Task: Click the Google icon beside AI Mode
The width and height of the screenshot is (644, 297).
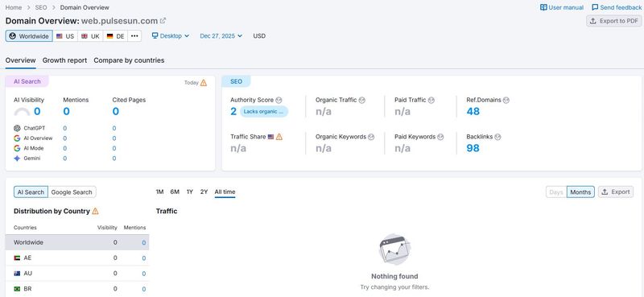Action: click(17, 148)
